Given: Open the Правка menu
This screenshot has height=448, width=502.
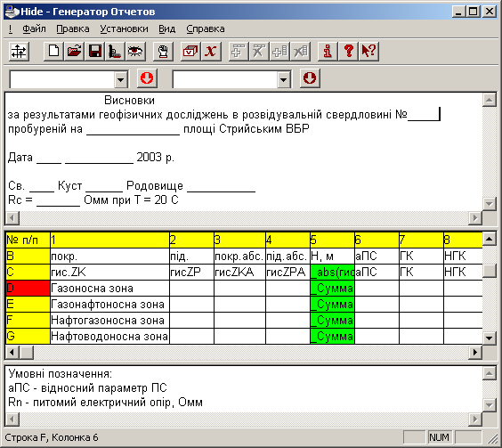Looking at the screenshot, I should pos(73,29).
